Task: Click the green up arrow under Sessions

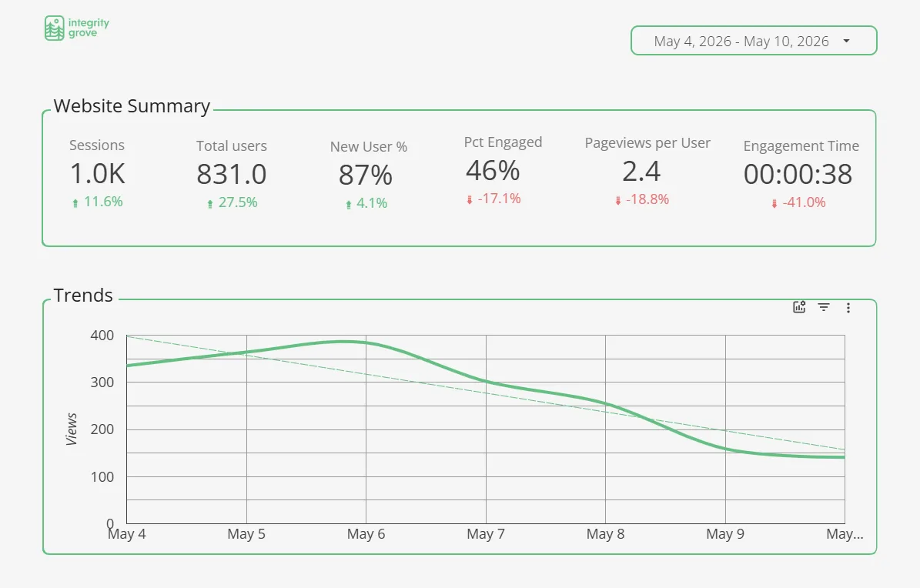Action: 75,203
